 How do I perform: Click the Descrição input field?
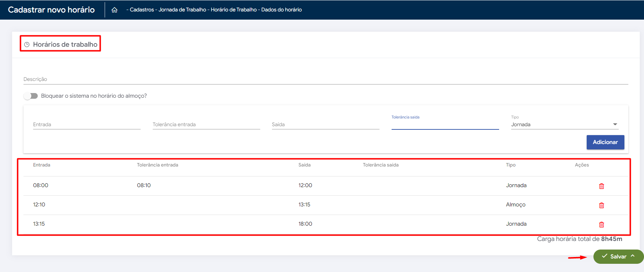[325, 79]
